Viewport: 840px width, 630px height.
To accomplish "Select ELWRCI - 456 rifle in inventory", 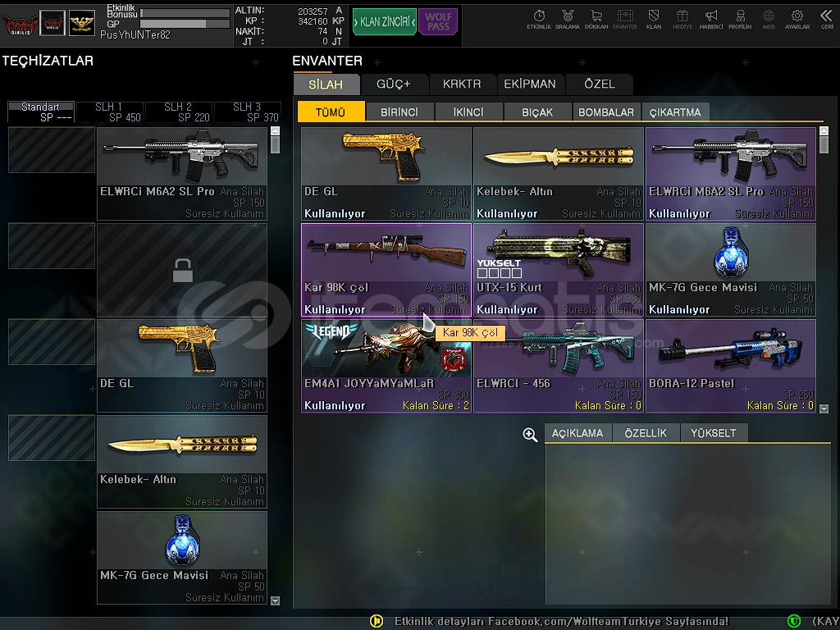I will point(559,366).
